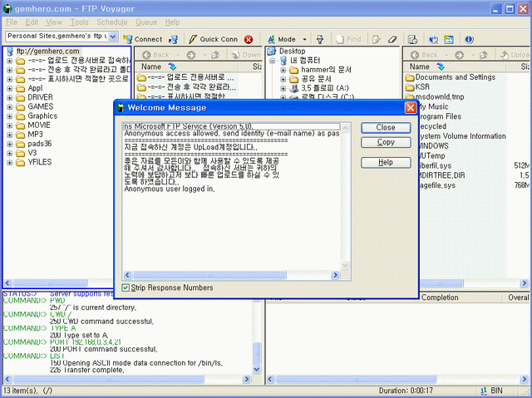Open the File menu

coord(12,22)
